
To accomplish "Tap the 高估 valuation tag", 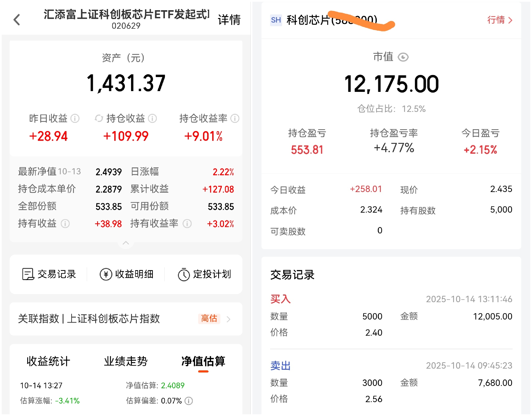I will click(x=209, y=319).
